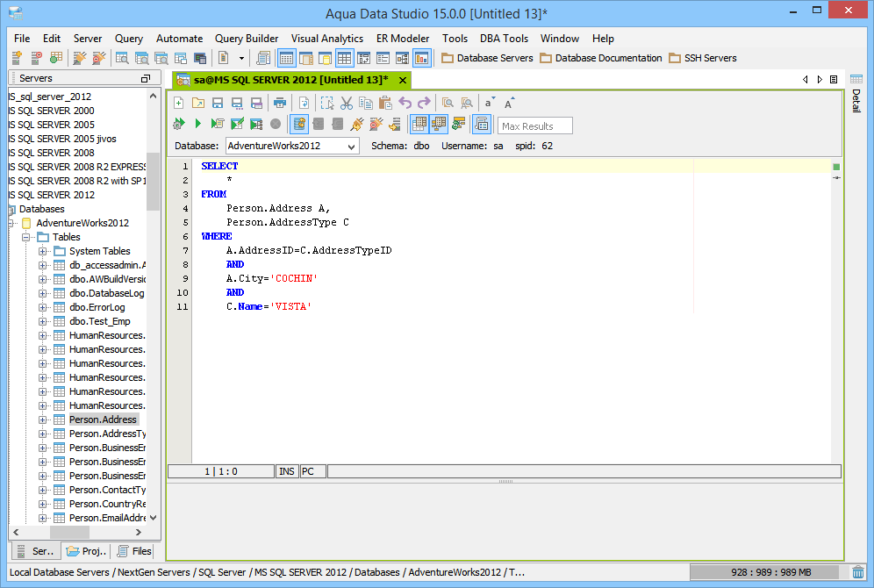This screenshot has width=874, height=588.
Task: Click the purple Undo arrow icon
Action: (405, 103)
